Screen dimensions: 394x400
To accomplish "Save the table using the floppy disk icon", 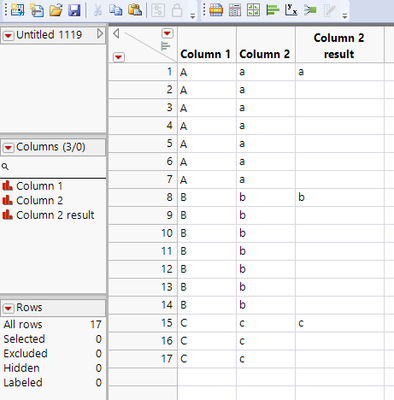I will coord(74,10).
